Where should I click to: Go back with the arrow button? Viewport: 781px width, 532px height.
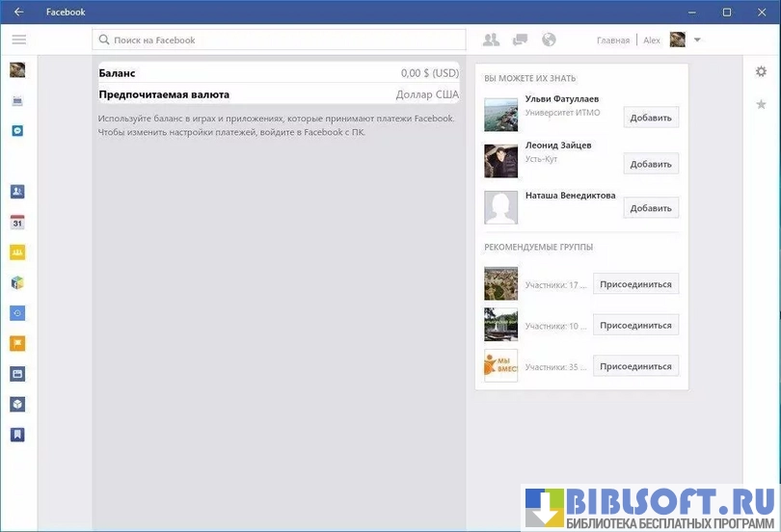tap(18, 13)
